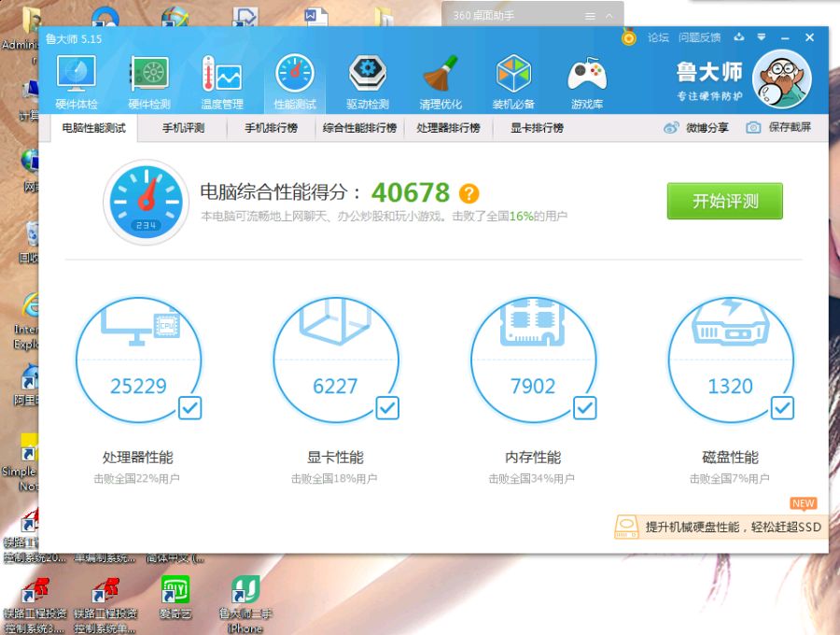Collapse 360 桌面助手 with the arrow

[609, 16]
